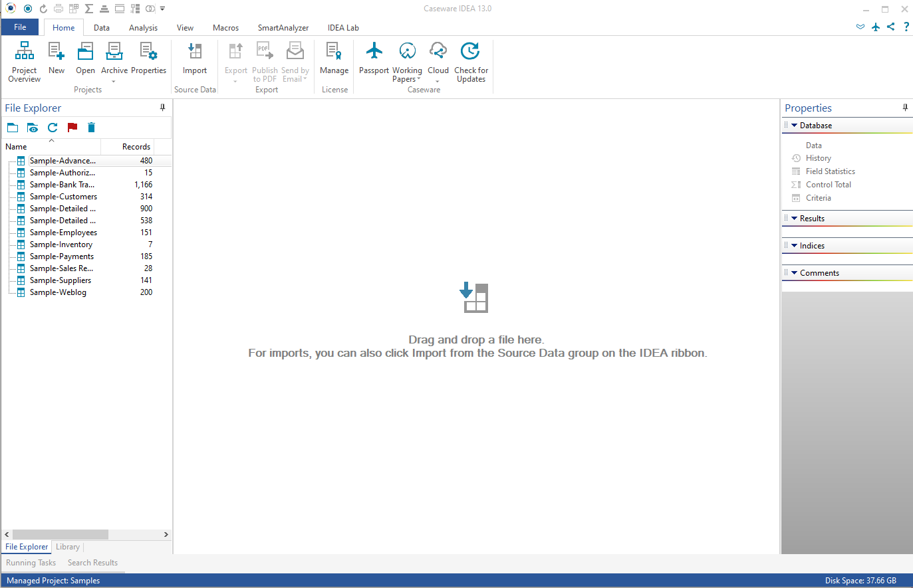
Task: Click the circular arrow icon in quick access toolbar
Action: click(43, 9)
